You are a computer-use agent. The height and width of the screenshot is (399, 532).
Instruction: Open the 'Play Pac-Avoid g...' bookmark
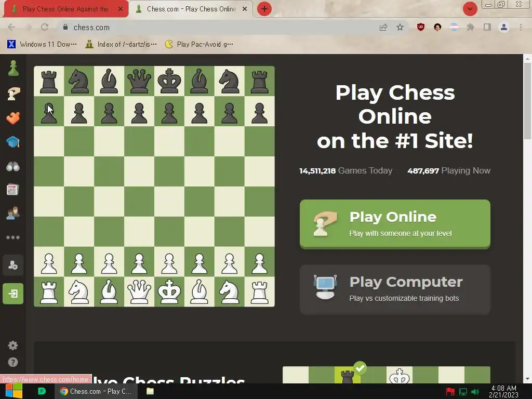(199, 44)
